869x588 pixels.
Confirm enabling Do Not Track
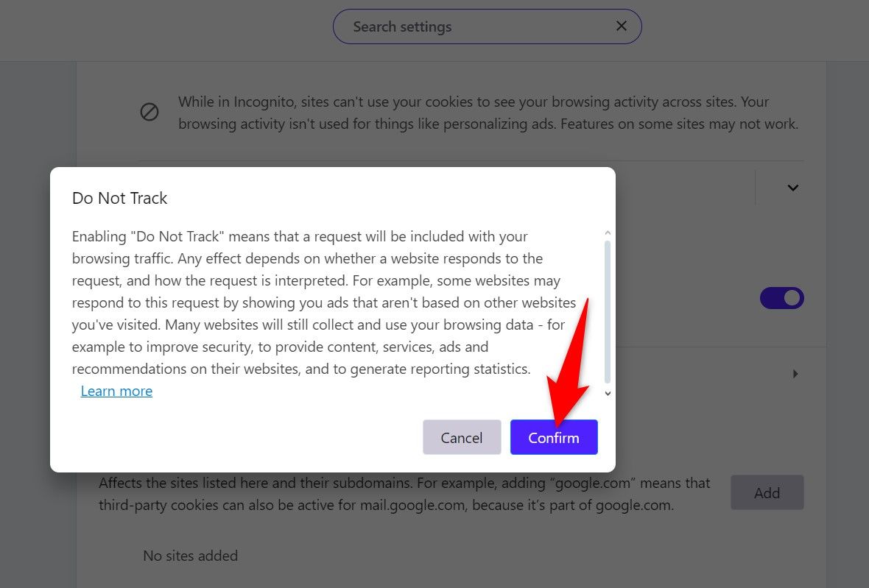[x=554, y=437]
